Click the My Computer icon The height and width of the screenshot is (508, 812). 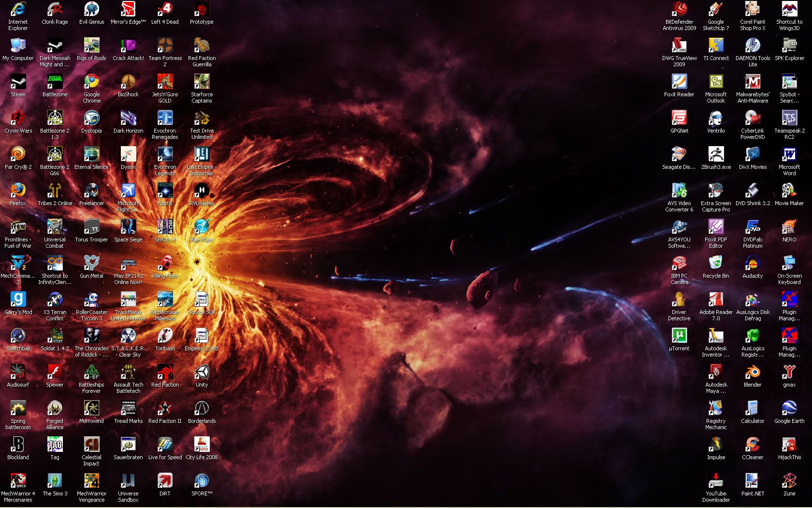(18, 45)
